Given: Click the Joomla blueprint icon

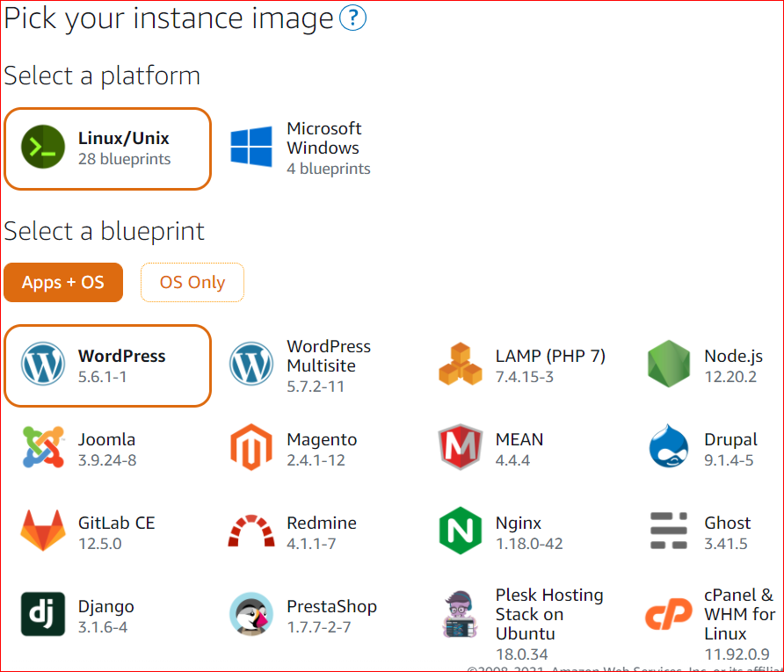Looking at the screenshot, I should tap(43, 448).
